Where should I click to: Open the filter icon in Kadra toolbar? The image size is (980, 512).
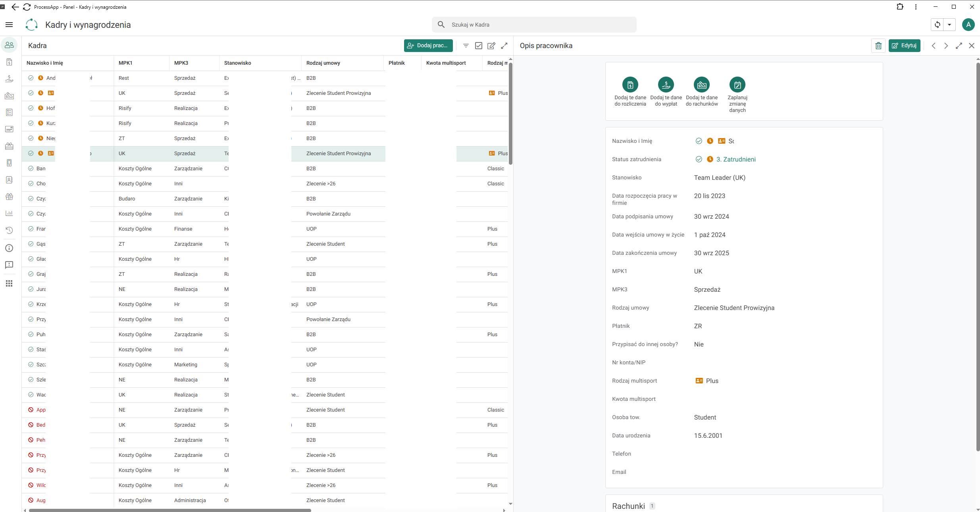466,46
